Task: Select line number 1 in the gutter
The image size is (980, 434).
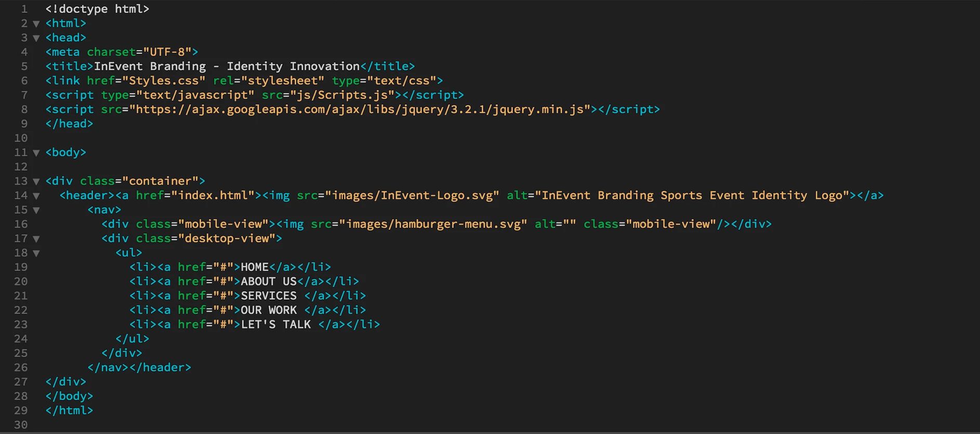Action: point(24,9)
